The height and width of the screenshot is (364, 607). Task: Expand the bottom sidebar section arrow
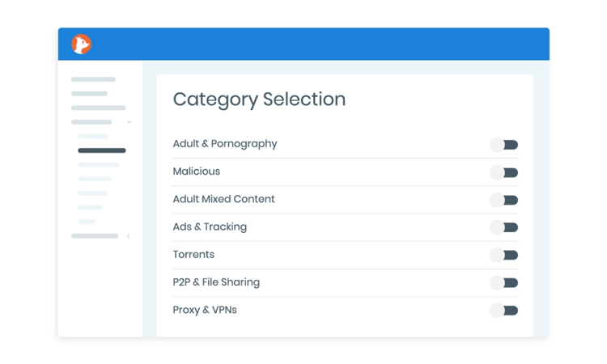[x=128, y=236]
